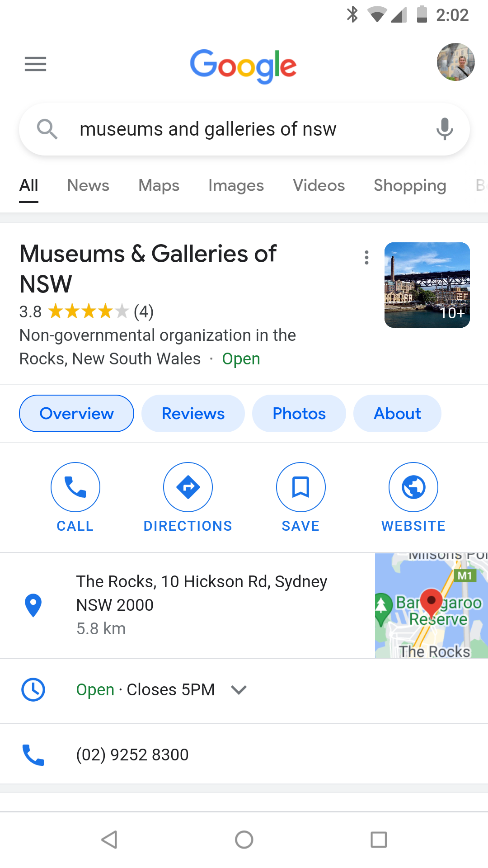Open the map preview of The Rocks
The image size is (488, 868).
pyautogui.click(x=432, y=605)
